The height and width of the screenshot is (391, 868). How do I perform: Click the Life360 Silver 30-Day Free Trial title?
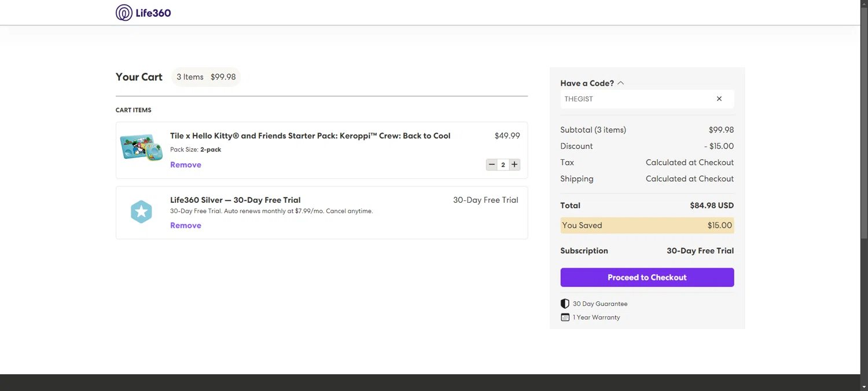(x=235, y=200)
